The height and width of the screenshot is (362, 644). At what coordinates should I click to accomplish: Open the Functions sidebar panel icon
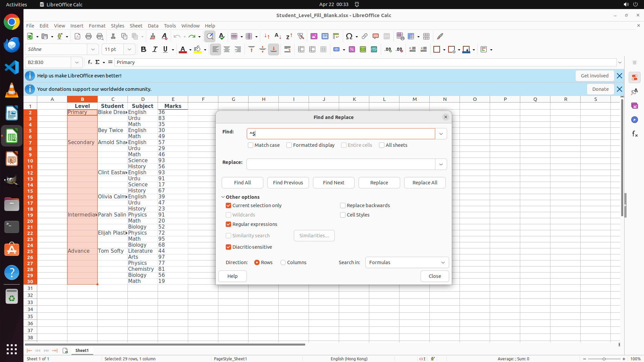(x=635, y=134)
